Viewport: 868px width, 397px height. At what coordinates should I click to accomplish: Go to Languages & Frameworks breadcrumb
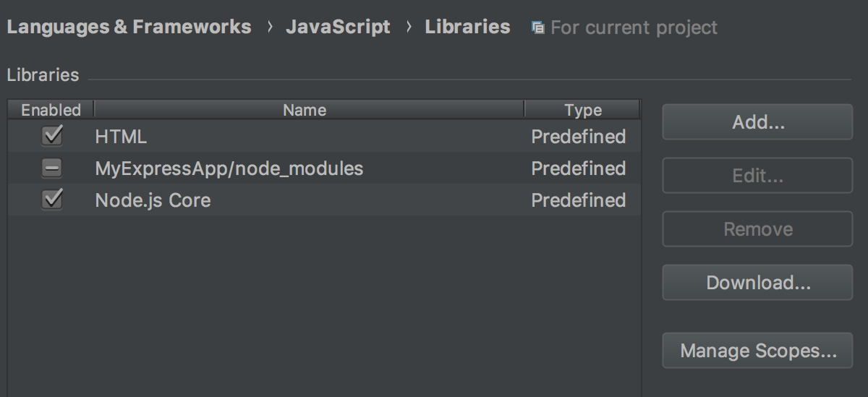point(129,27)
